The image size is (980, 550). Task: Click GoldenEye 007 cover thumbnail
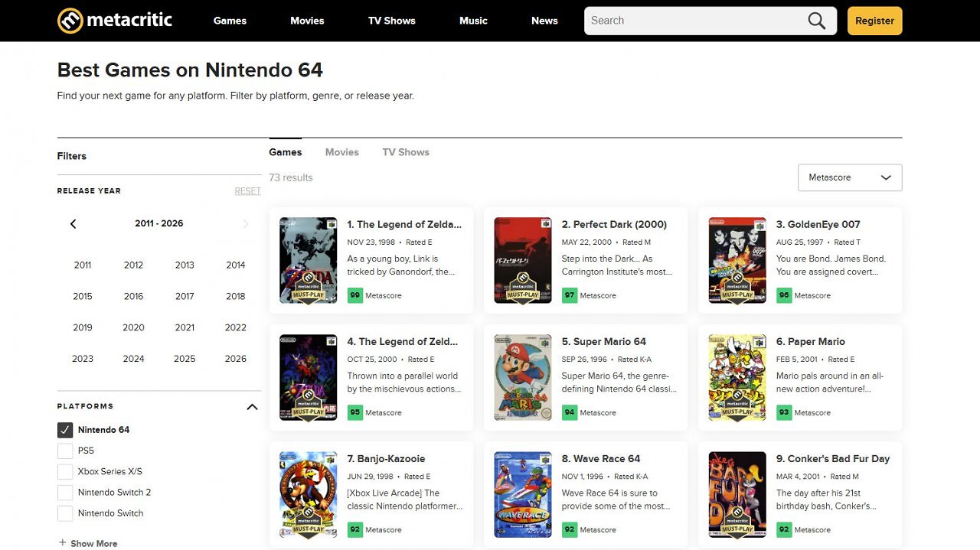(x=737, y=260)
